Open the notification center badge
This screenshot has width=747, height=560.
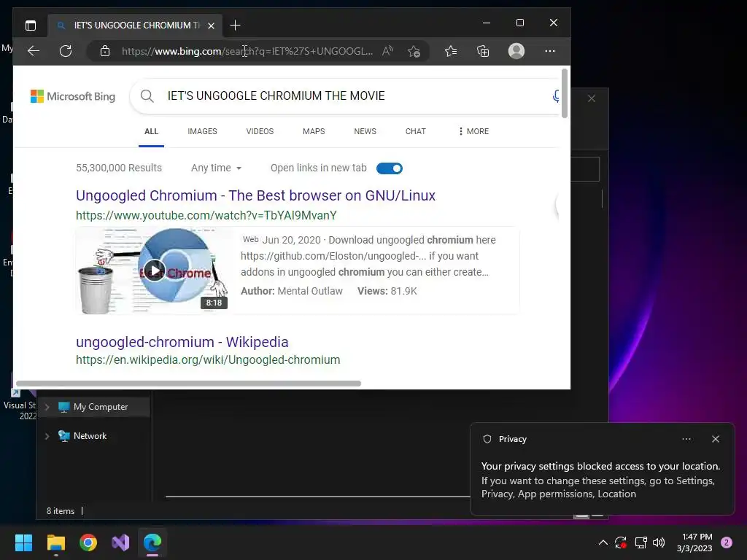(x=727, y=542)
